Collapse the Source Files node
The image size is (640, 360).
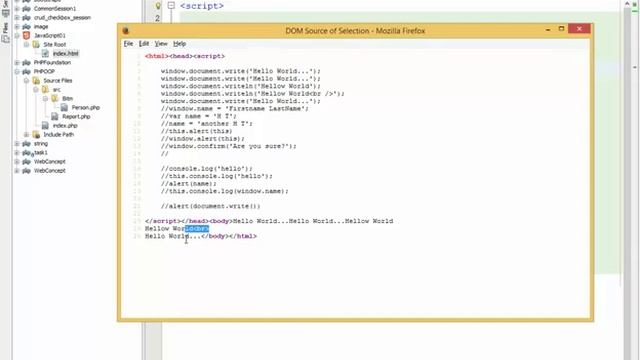(x=26, y=80)
